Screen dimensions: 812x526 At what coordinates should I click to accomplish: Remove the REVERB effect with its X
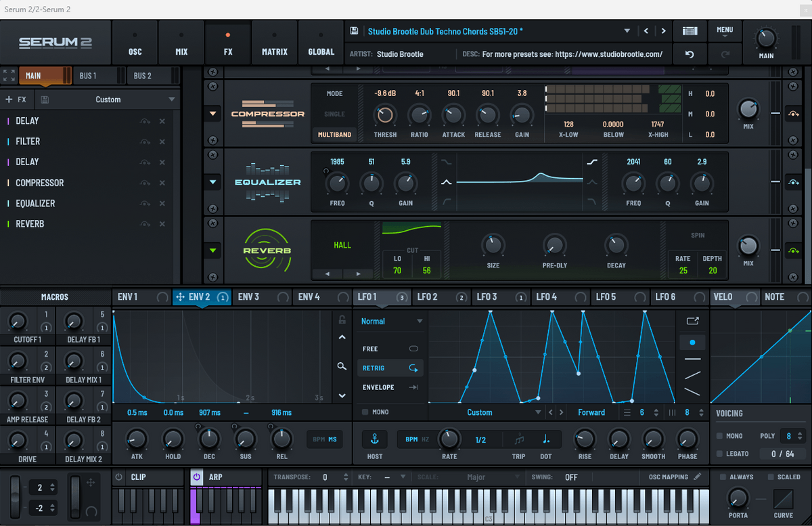[x=162, y=224]
